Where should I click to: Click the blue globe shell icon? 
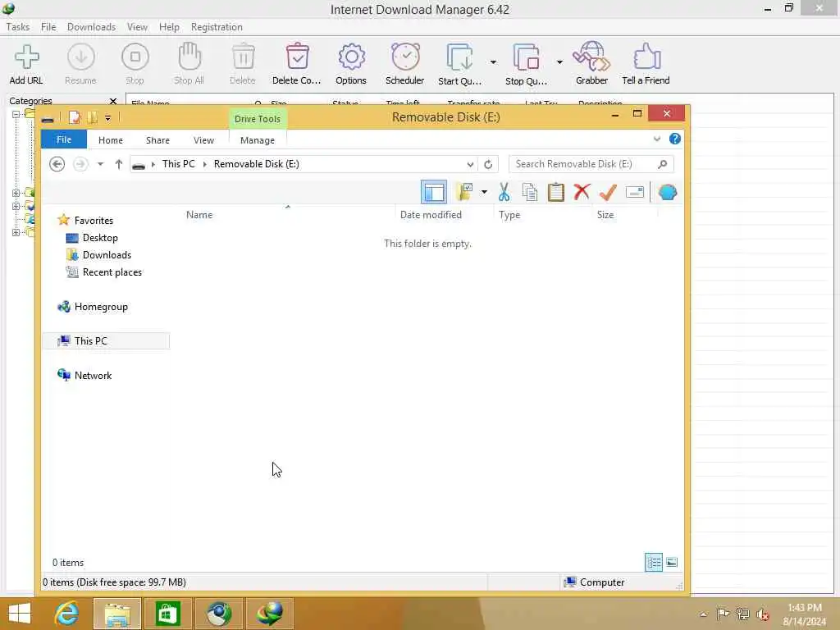(668, 192)
